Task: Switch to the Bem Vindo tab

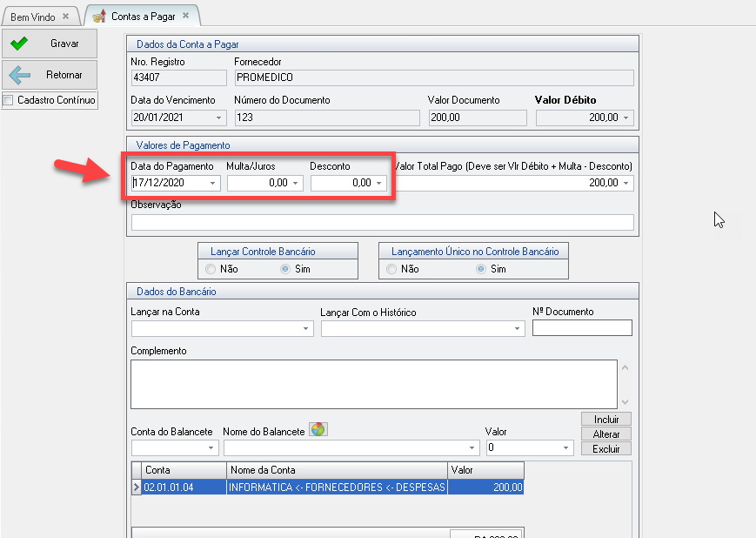Action: pos(33,17)
